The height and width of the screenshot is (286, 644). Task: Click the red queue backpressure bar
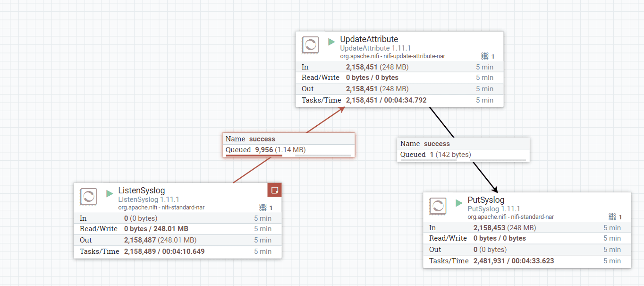254,155
